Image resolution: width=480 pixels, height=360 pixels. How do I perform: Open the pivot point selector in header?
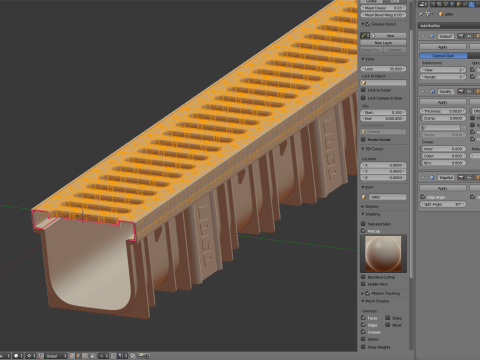tap(31, 356)
